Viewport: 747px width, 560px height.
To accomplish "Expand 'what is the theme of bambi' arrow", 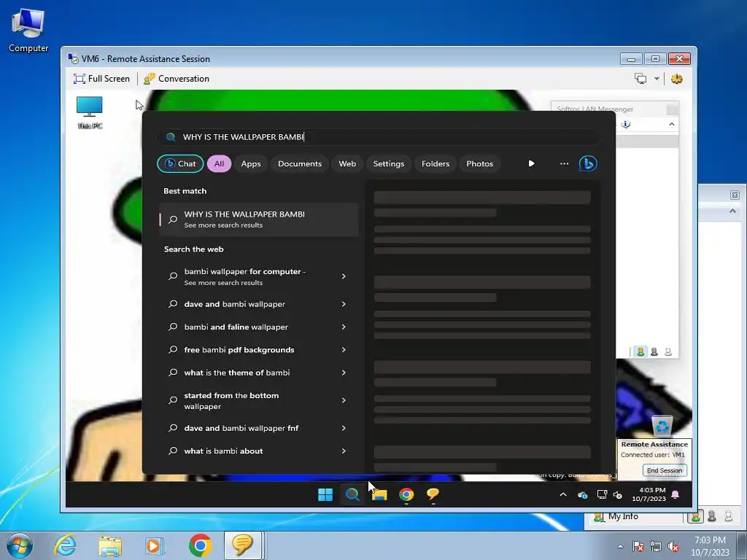I will tap(344, 373).
